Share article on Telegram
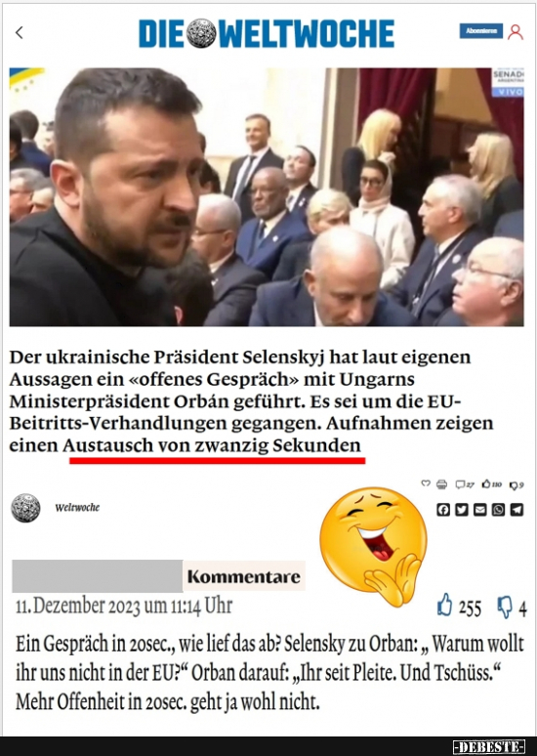 click(x=516, y=510)
